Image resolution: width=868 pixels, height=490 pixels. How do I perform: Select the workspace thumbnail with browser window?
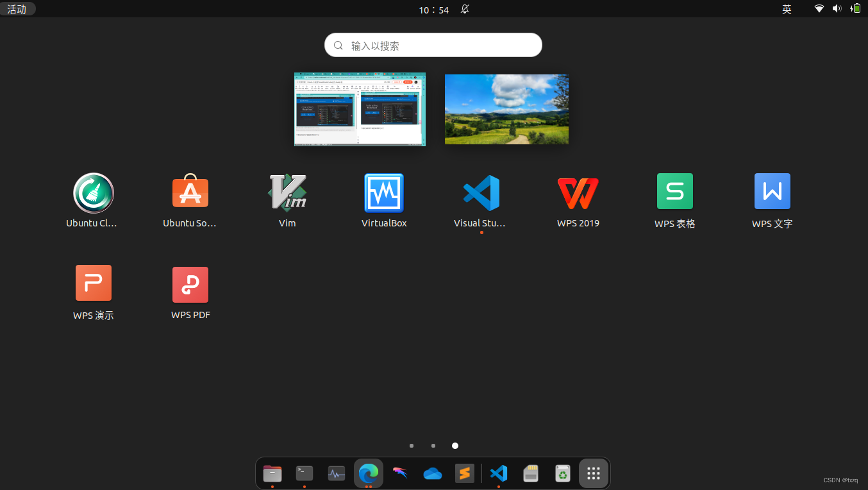coord(360,109)
